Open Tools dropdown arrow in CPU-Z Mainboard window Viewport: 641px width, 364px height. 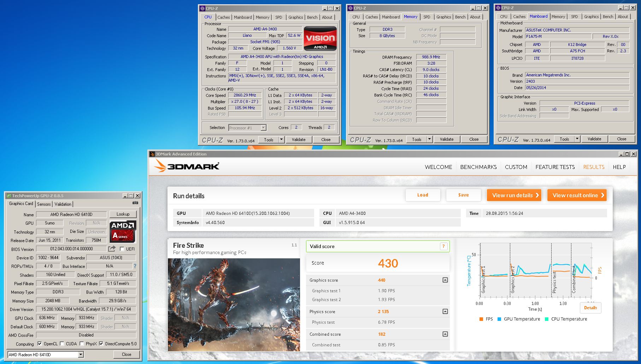(577, 139)
